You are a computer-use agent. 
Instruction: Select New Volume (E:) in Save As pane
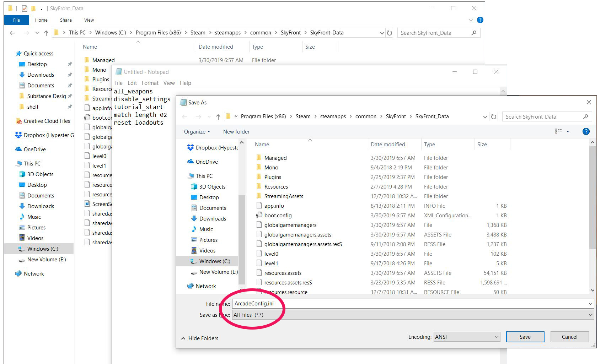tap(214, 272)
